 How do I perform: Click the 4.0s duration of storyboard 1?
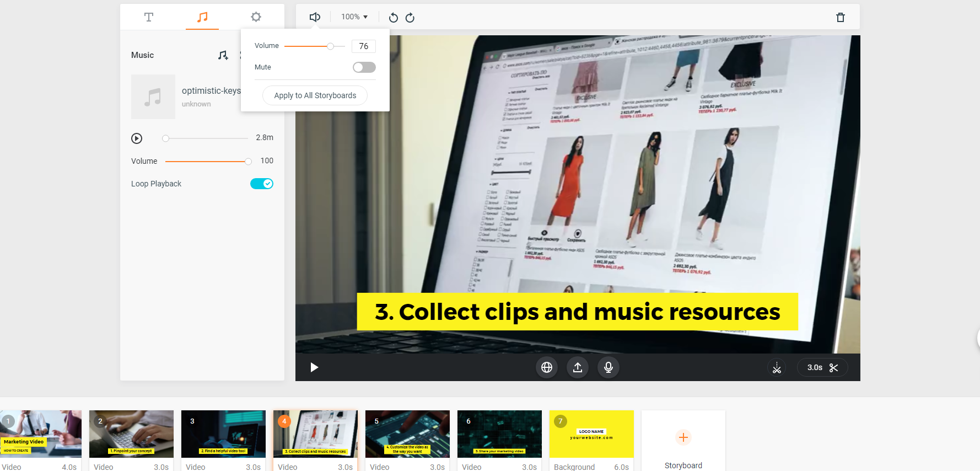[x=69, y=467]
